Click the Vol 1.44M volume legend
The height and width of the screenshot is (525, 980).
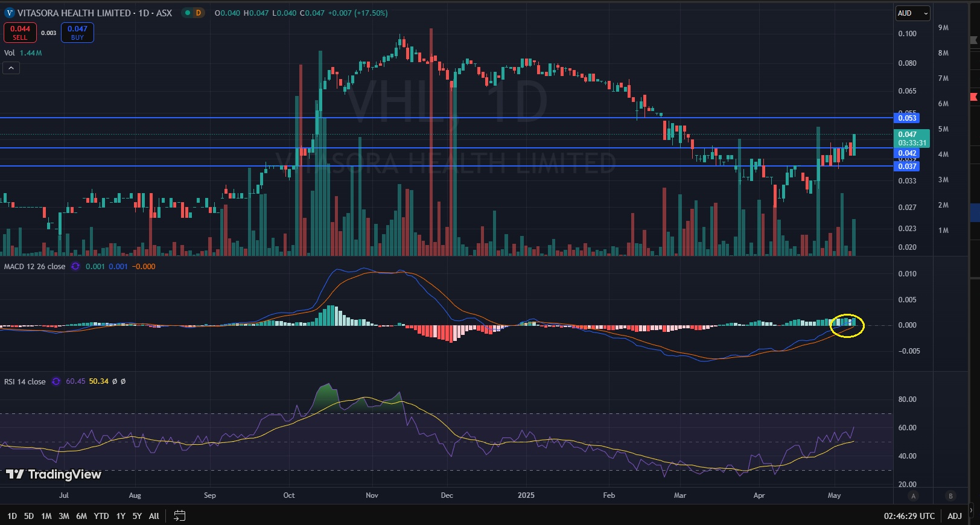pos(23,53)
